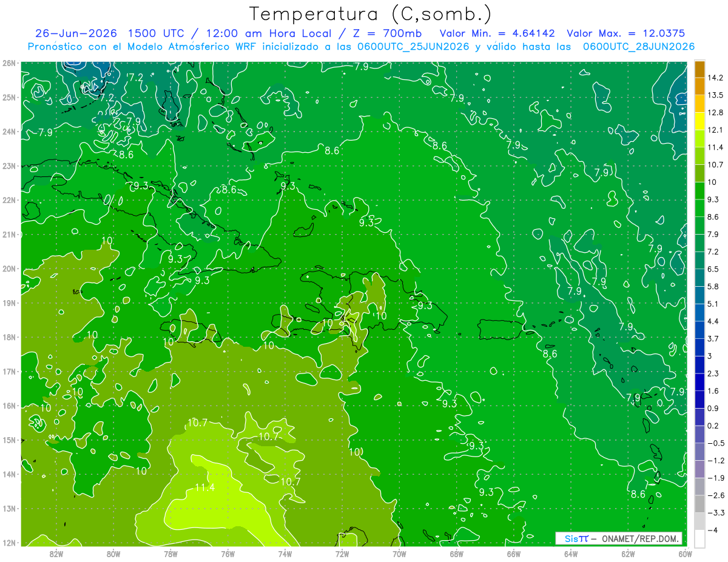Click the orange swatch atop the colorbar
The width and height of the screenshot is (728, 562).
click(x=700, y=69)
